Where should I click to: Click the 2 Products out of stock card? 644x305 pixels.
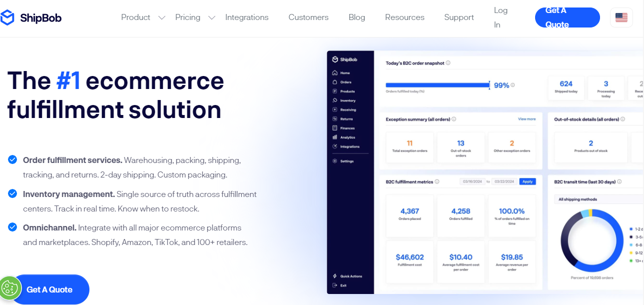(x=591, y=147)
